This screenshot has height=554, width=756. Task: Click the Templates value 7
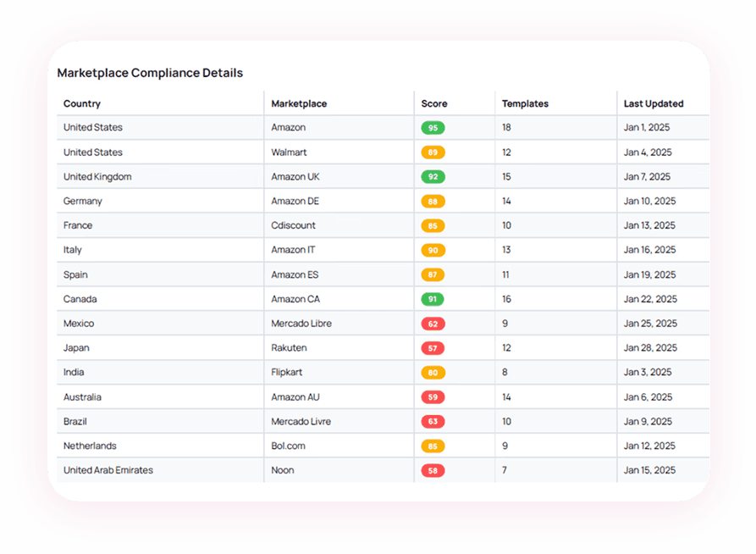tap(505, 470)
